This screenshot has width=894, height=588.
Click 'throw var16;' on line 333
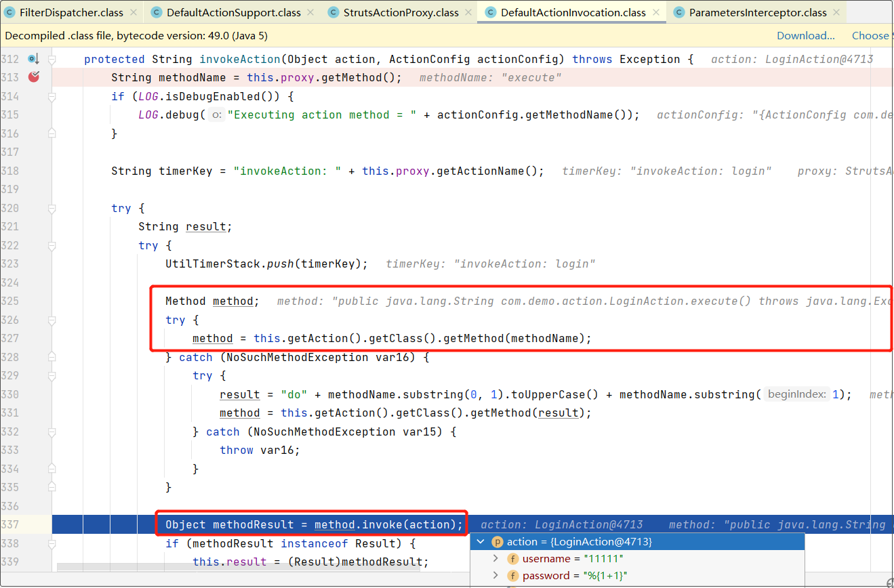pyautogui.click(x=260, y=450)
